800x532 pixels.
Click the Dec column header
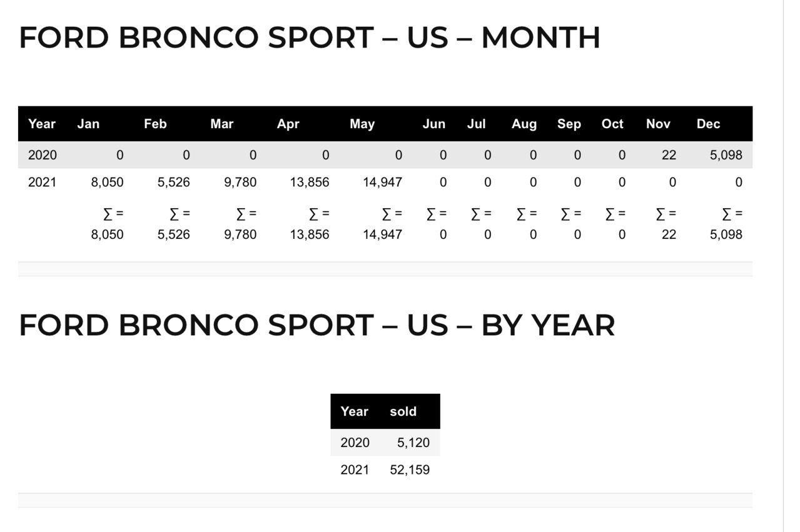tap(708, 124)
